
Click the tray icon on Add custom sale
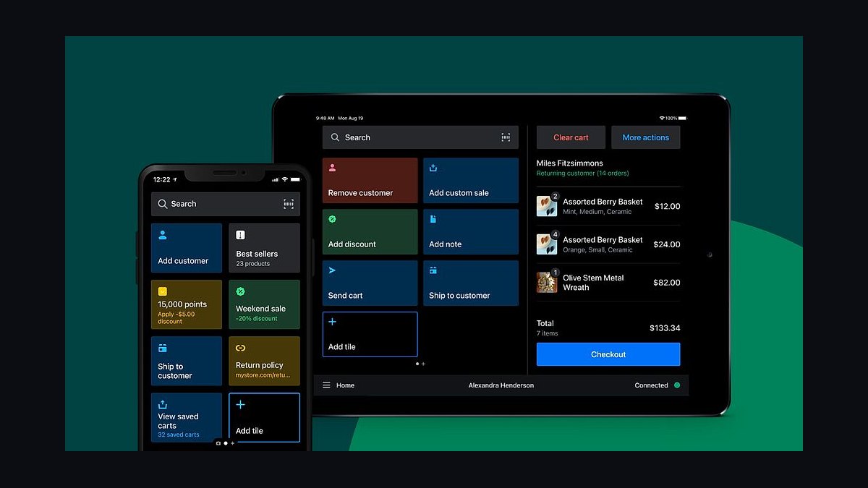[x=433, y=168]
